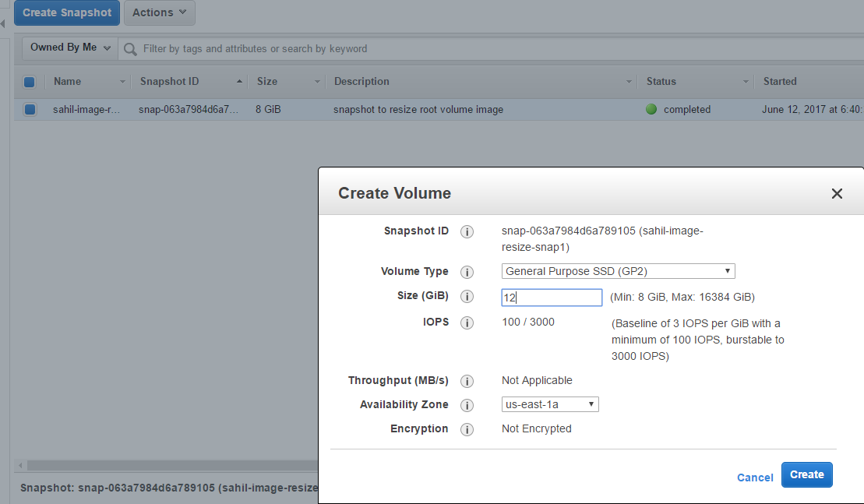
Task: Click inside the Size (GiB) input field
Action: [x=552, y=297]
